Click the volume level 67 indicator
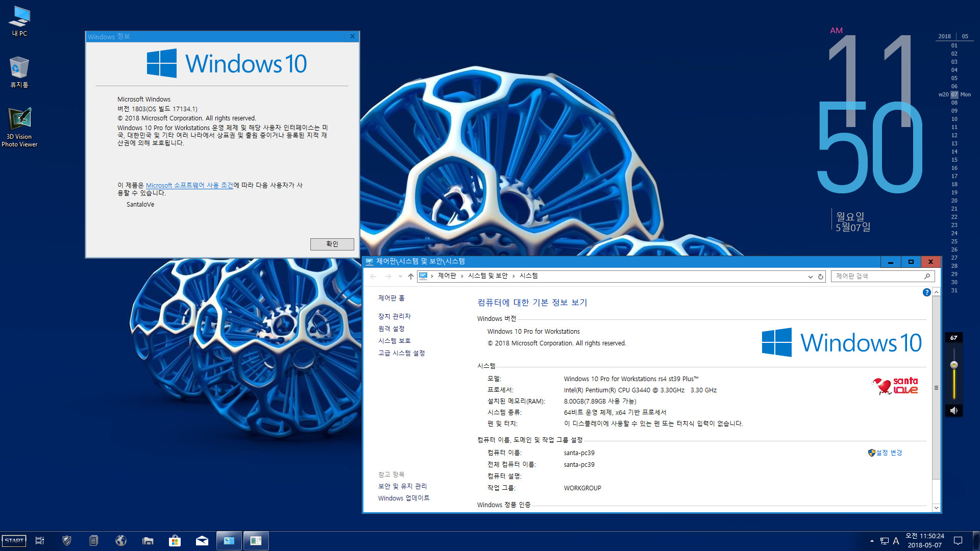Screen dimensions: 980x551 [953, 338]
